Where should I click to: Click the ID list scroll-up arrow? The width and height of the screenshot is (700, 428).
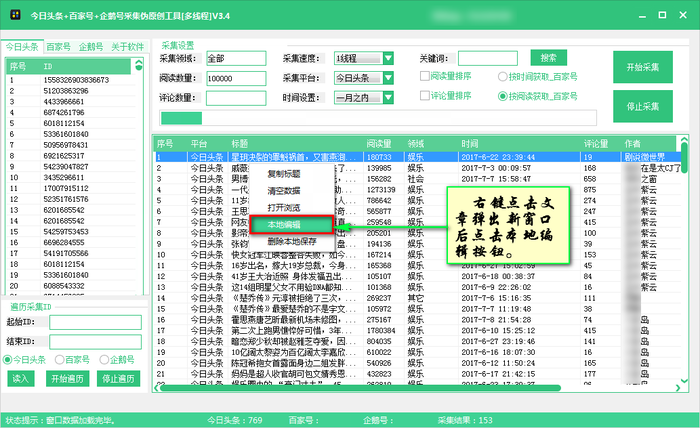pyautogui.click(x=139, y=62)
